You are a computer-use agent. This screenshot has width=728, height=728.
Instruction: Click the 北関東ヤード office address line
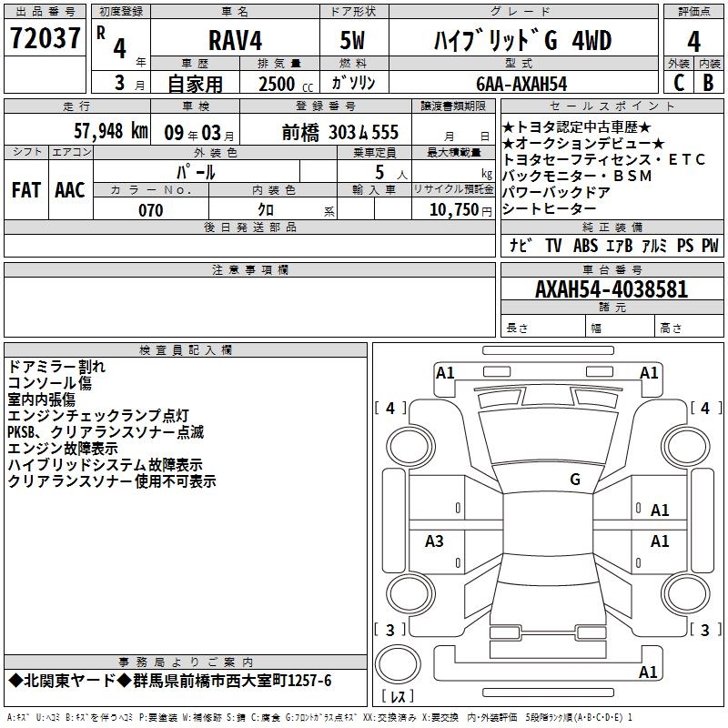170,681
